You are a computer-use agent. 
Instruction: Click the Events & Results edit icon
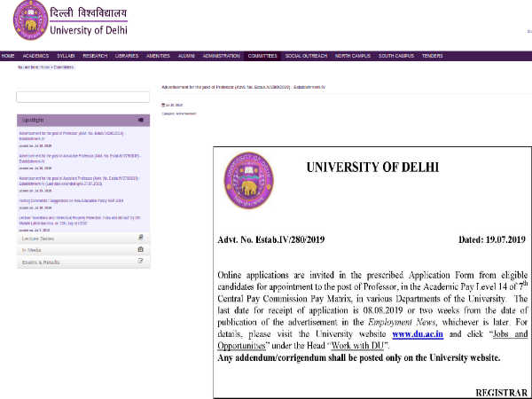(x=140, y=262)
